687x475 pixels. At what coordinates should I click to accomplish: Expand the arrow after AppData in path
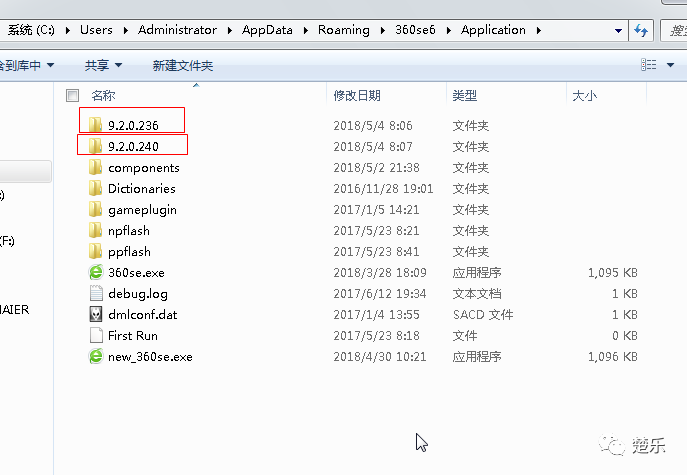coord(305,30)
